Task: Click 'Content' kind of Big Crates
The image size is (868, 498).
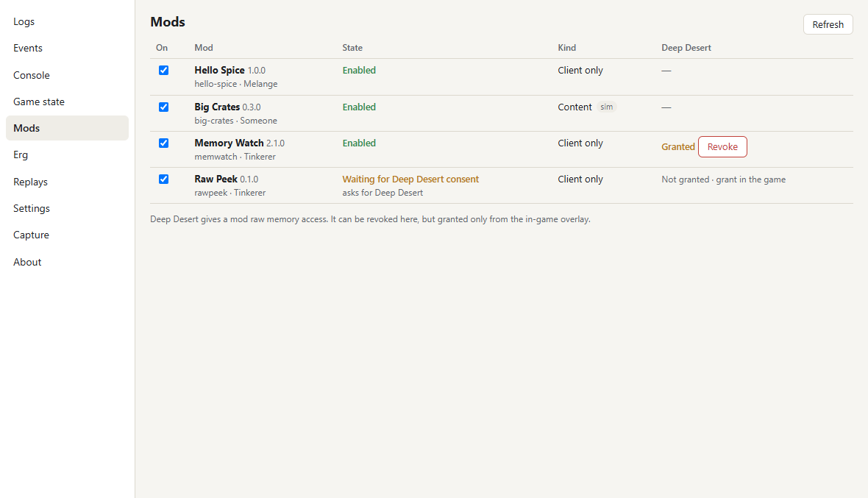Action: [574, 107]
